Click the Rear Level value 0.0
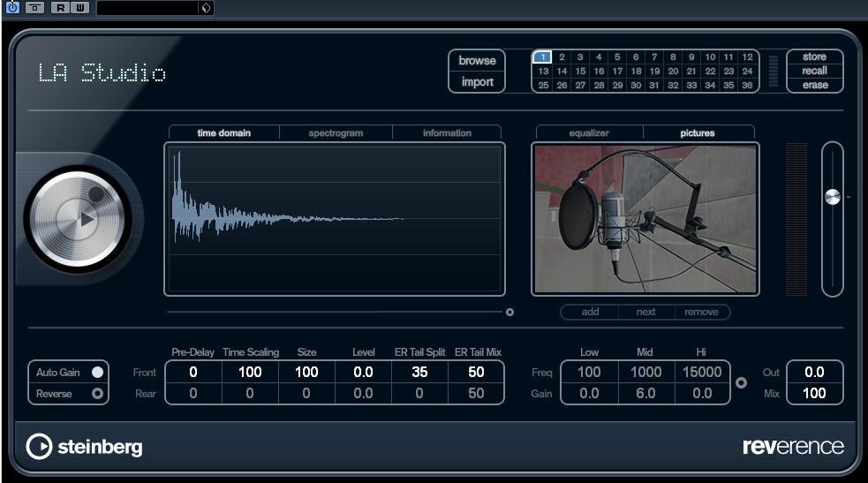 363,393
